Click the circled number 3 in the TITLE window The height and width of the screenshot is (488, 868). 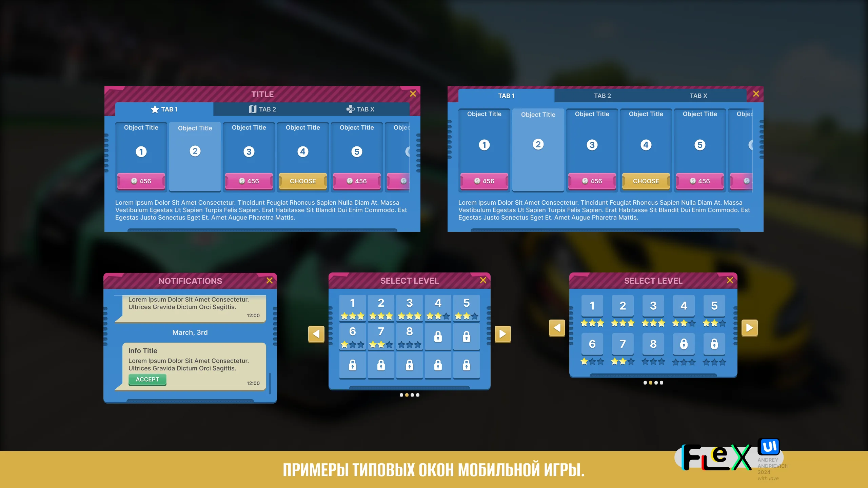pyautogui.click(x=249, y=151)
